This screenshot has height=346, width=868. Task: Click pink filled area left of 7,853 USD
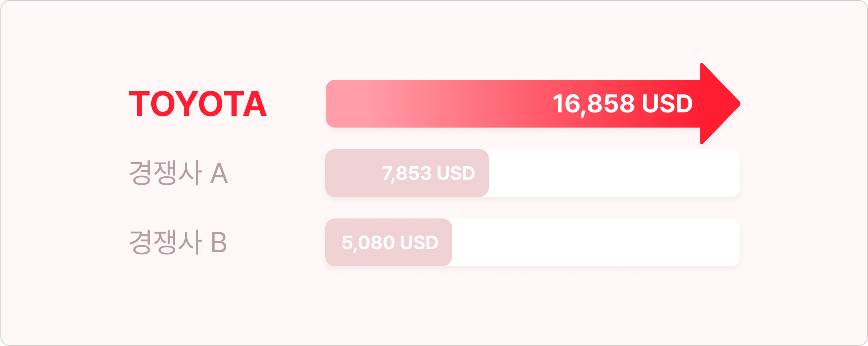[352, 173]
